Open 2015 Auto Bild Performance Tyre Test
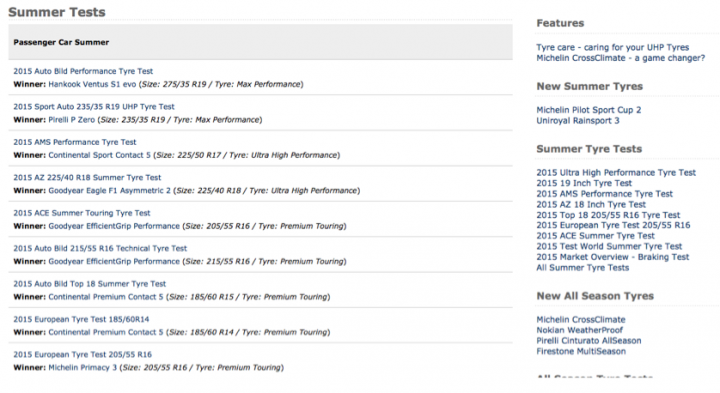 tap(83, 71)
